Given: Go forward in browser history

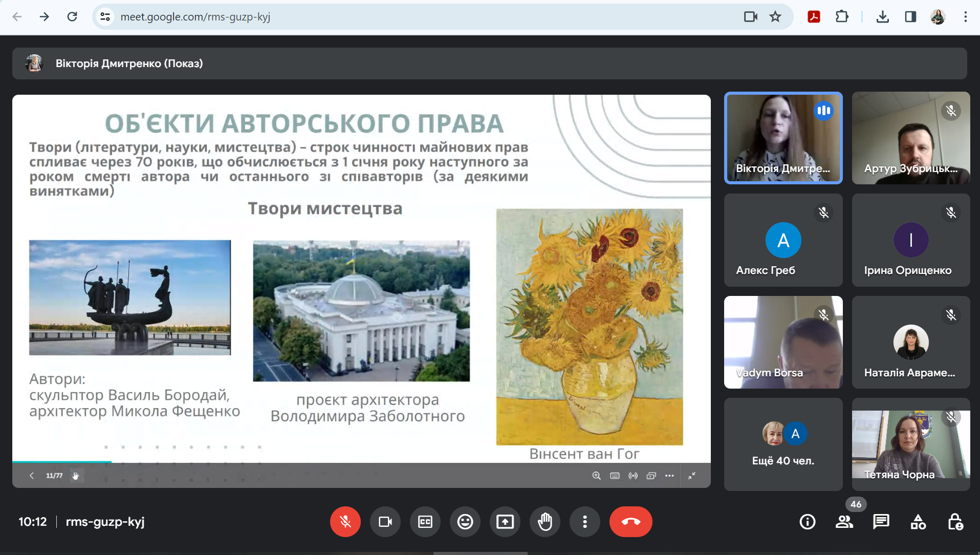Looking at the screenshot, I should coord(45,16).
